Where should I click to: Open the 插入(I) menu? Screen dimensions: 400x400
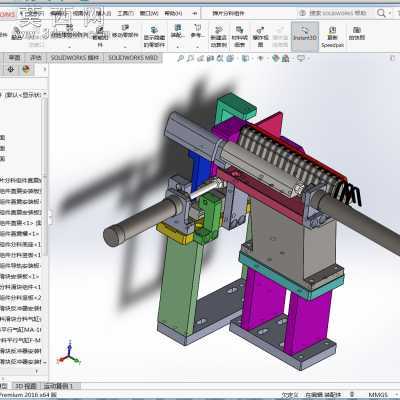tap(104, 13)
